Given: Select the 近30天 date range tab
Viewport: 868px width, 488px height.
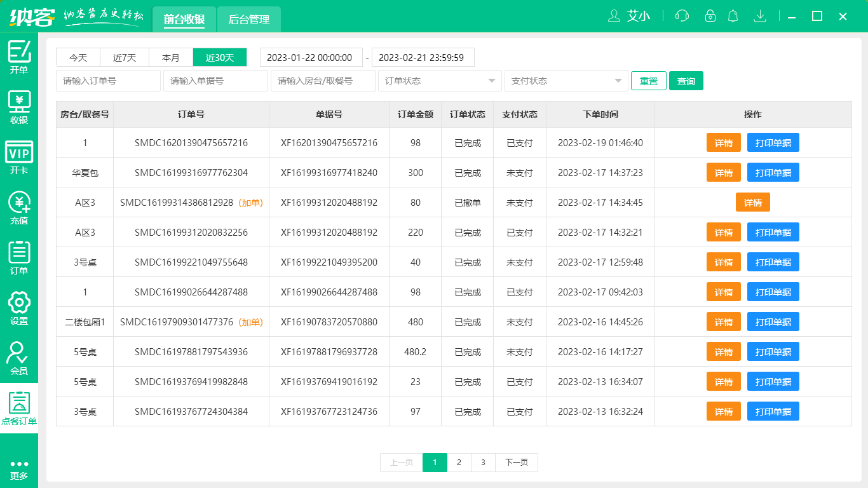Looking at the screenshot, I should [220, 57].
